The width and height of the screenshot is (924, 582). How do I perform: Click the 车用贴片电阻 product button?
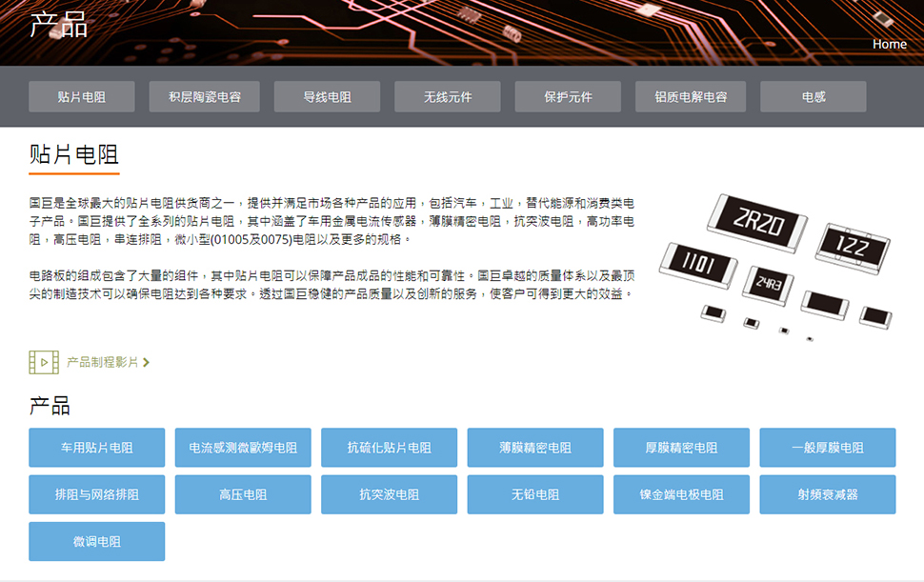click(x=96, y=448)
